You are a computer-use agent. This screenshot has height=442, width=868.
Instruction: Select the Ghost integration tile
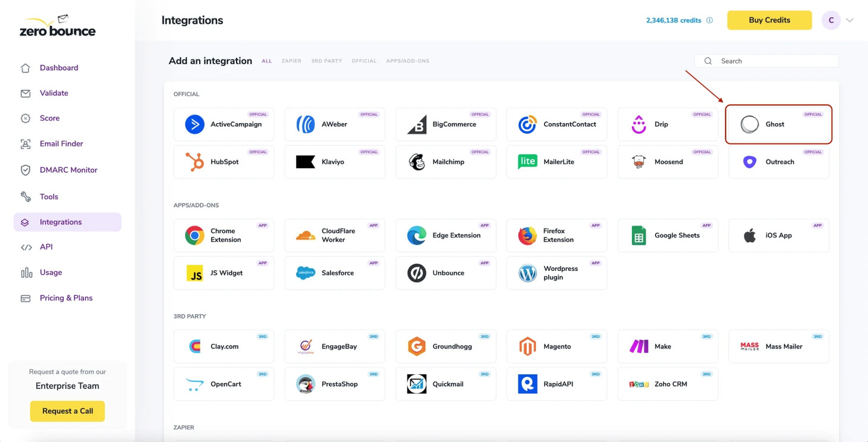778,124
